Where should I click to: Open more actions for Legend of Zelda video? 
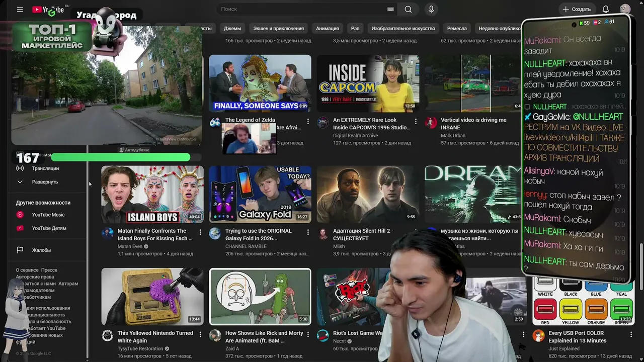click(308, 121)
